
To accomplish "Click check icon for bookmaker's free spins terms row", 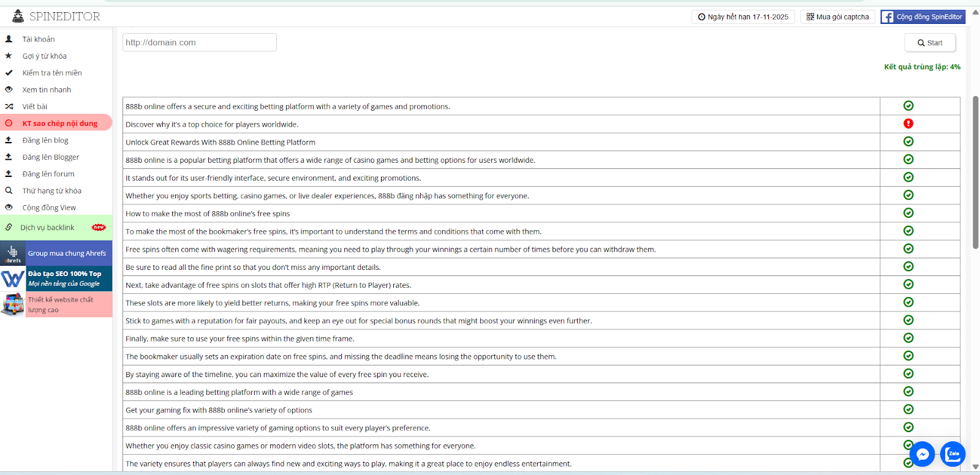I will [908, 231].
